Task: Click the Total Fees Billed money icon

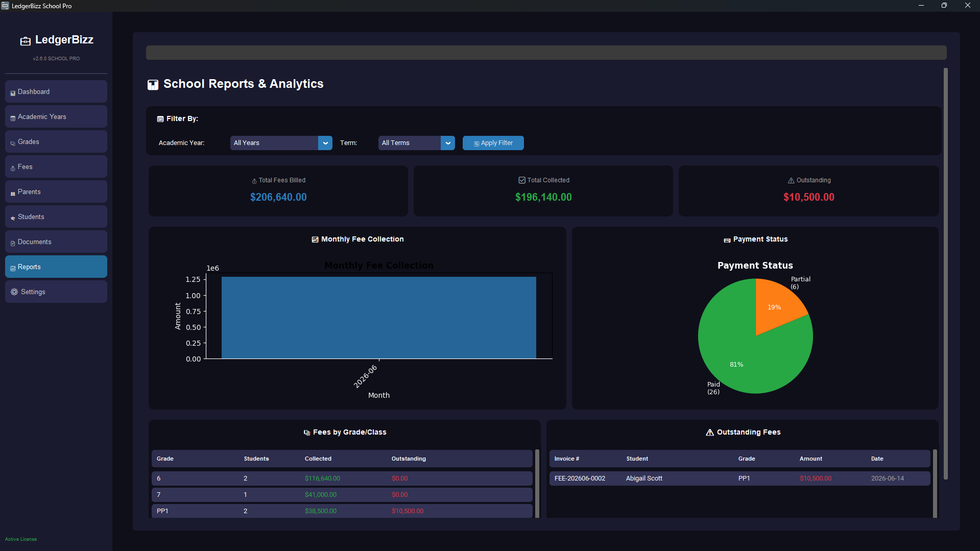Action: (x=254, y=181)
